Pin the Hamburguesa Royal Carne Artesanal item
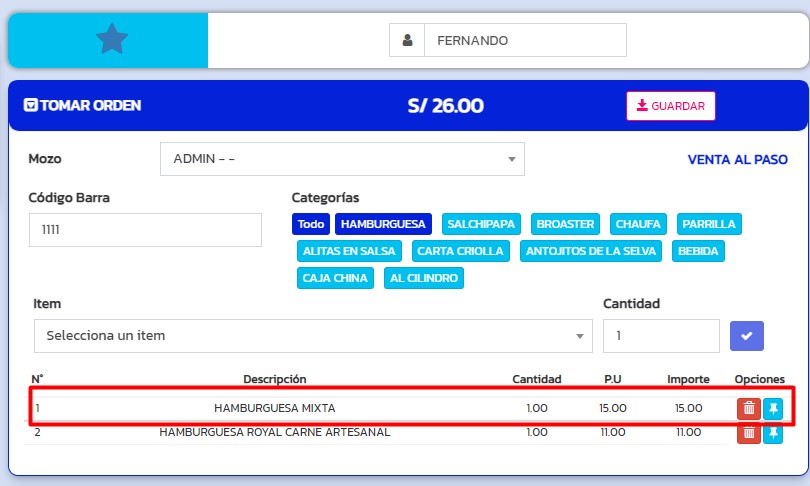 [x=773, y=433]
